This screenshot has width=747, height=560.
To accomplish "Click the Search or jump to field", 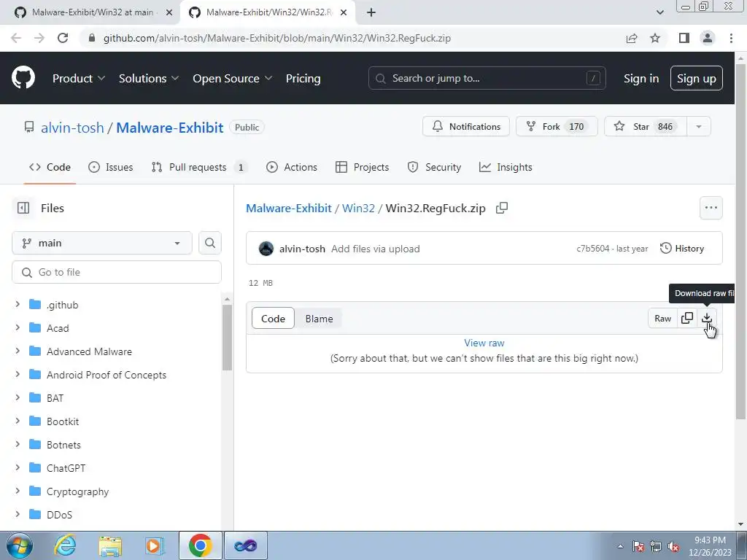I will (x=487, y=78).
